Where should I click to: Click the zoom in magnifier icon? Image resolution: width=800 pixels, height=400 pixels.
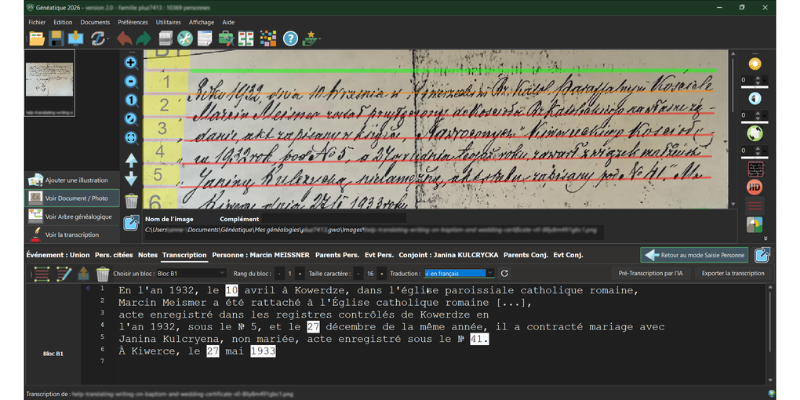coord(131,62)
